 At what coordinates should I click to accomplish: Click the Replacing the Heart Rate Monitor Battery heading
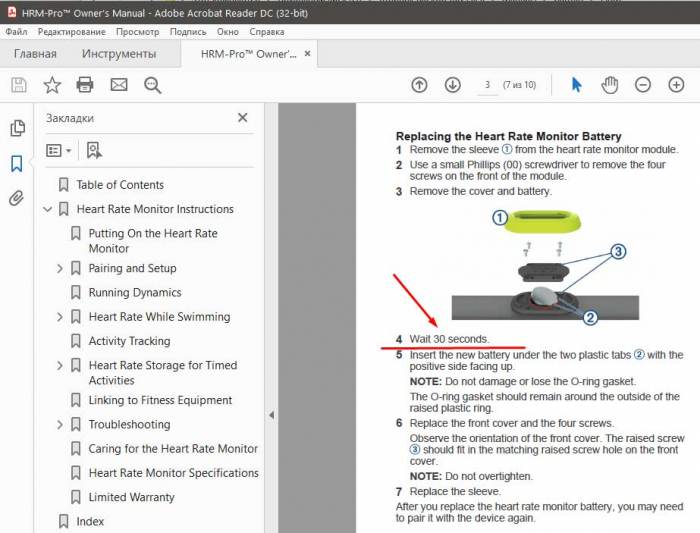coord(508,136)
